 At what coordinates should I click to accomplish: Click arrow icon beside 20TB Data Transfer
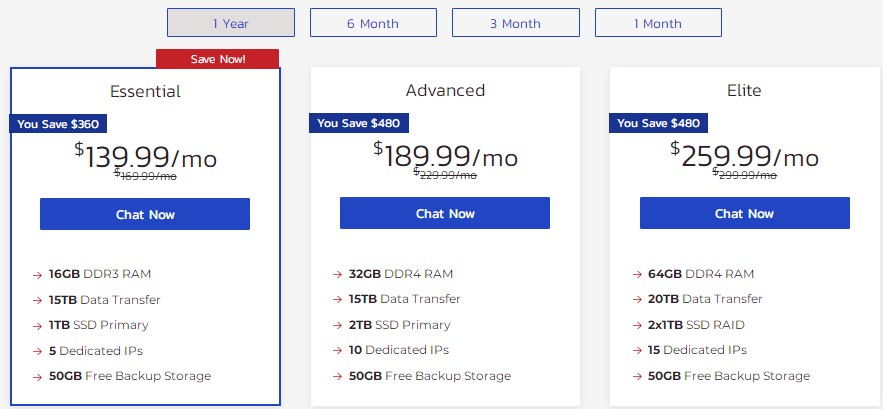[637, 299]
